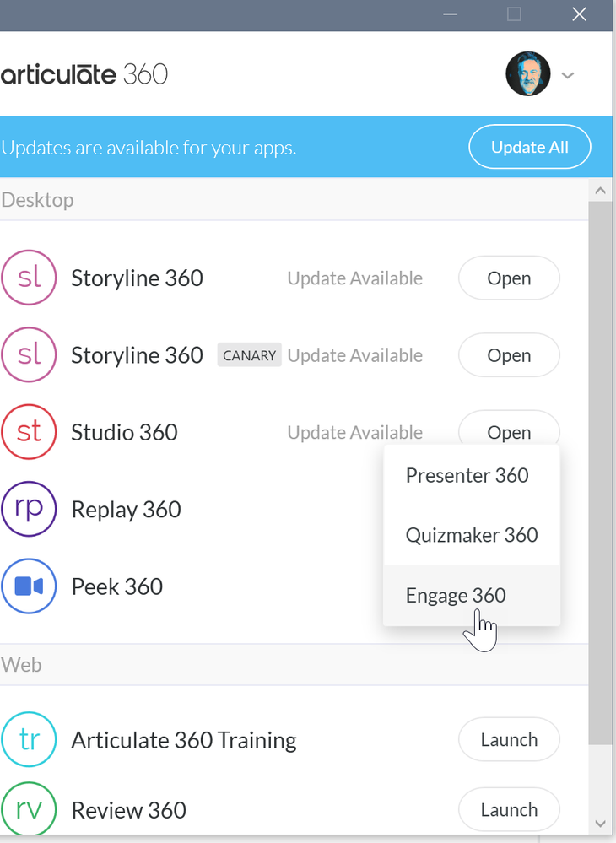Click the scrollbar down arrow
The image size is (616, 843).
coord(601,824)
